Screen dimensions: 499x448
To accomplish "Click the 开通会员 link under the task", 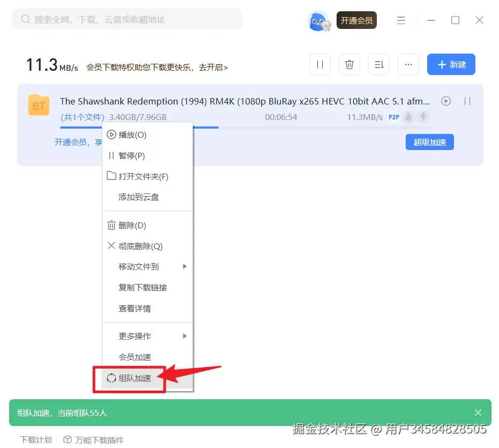I will (78, 142).
